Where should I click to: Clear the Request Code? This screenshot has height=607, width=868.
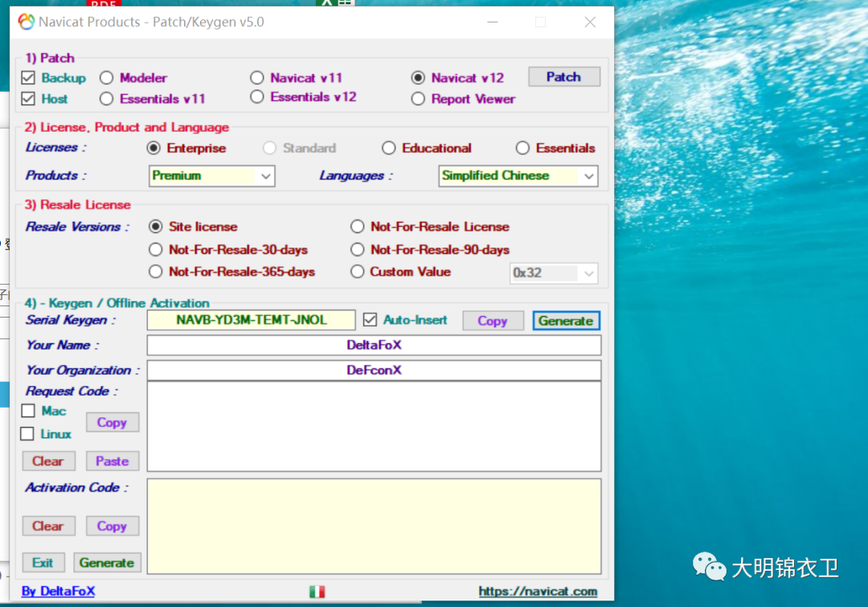(x=48, y=461)
